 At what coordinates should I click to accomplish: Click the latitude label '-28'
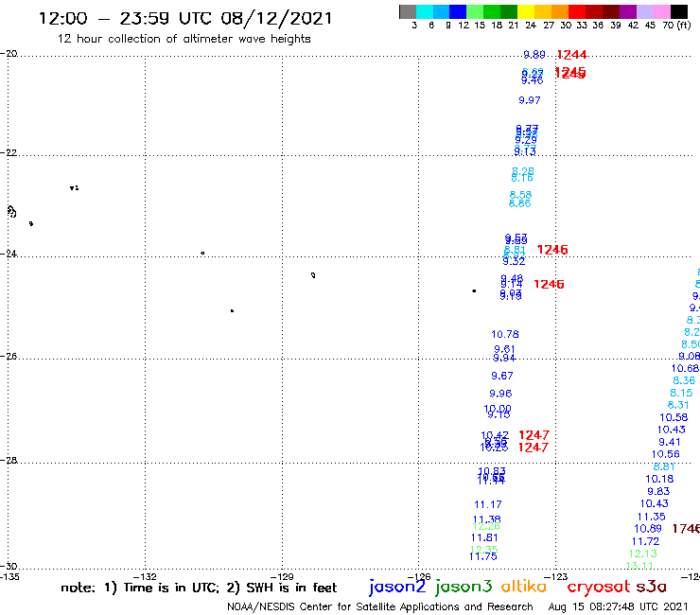point(9,460)
